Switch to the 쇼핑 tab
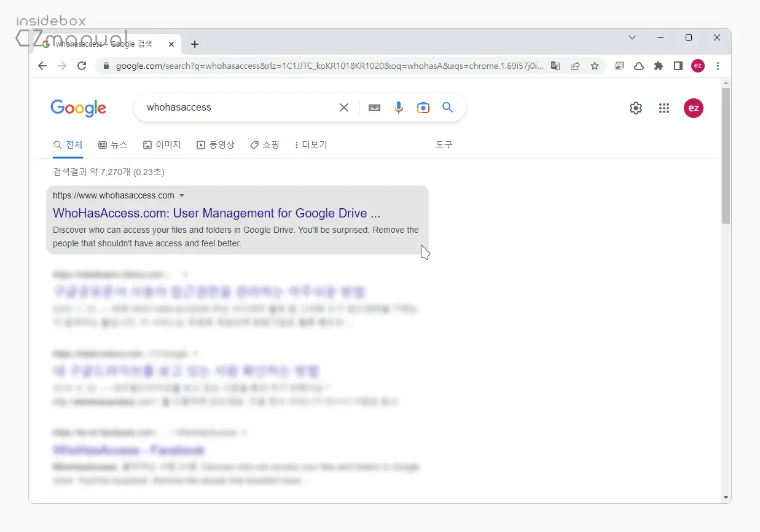Viewport: 760px width, 532px height. coord(265,145)
